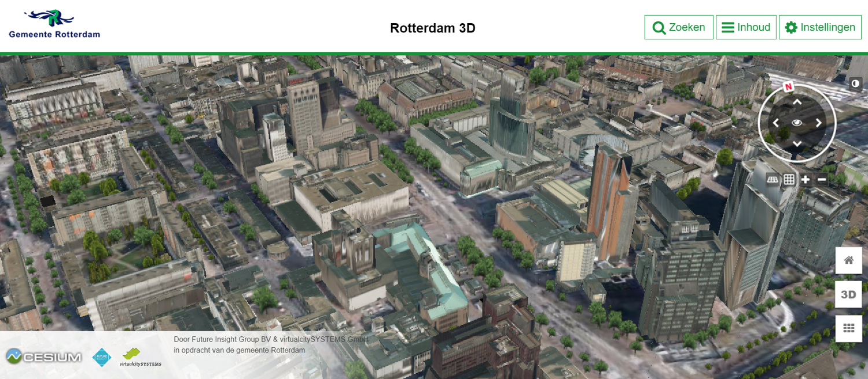
Task: Click the zoom out minus icon
Action: coord(821,179)
